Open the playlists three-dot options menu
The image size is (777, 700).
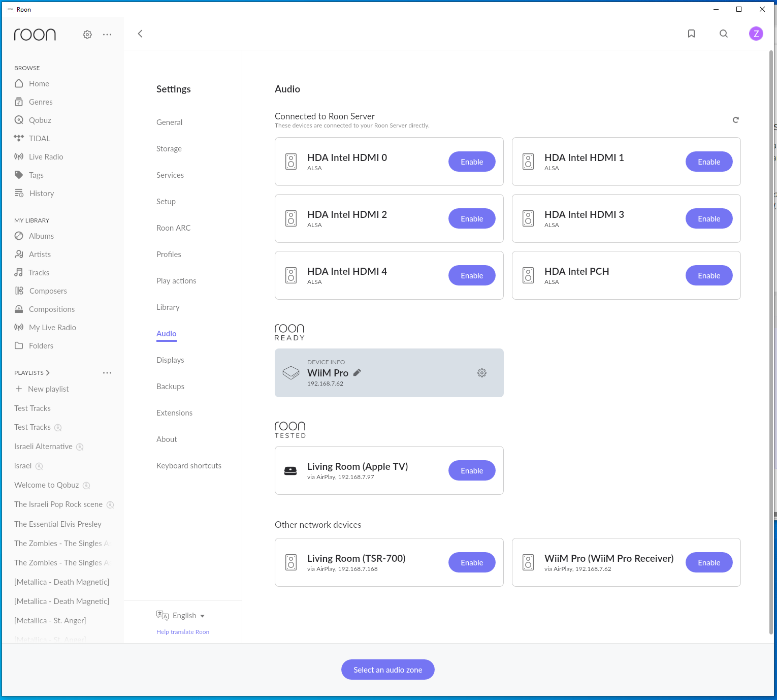(107, 373)
